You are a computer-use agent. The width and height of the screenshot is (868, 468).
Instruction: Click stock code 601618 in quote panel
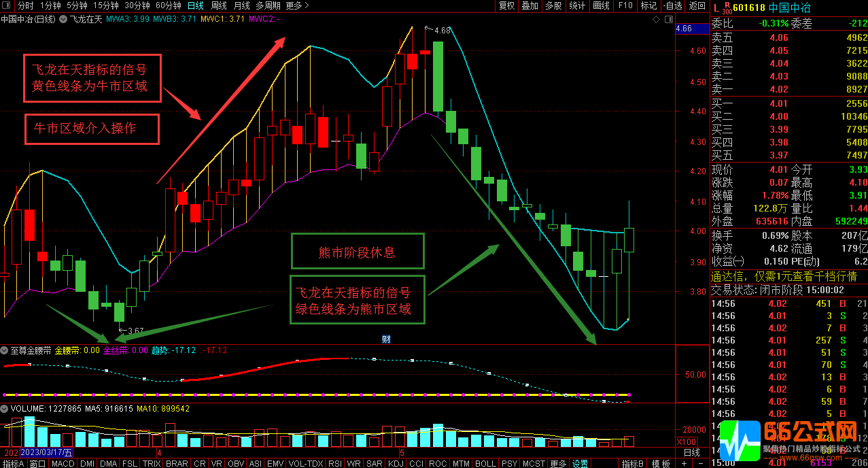[x=749, y=9]
